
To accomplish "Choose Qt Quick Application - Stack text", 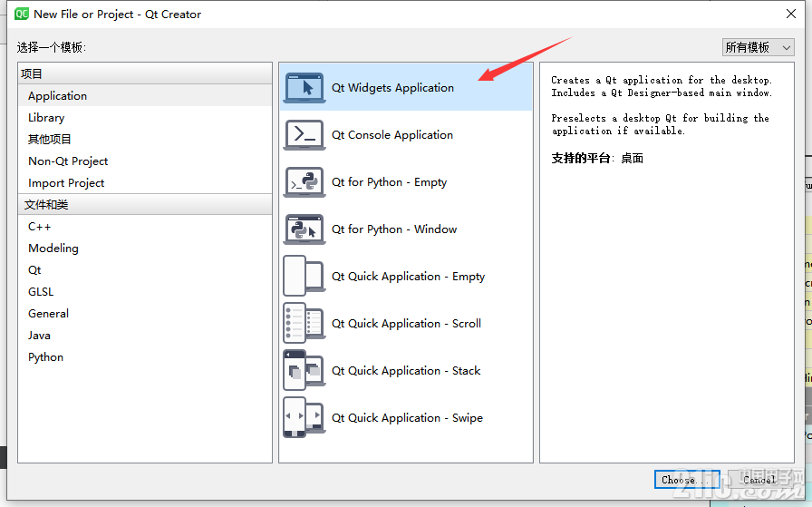I will [x=406, y=371].
